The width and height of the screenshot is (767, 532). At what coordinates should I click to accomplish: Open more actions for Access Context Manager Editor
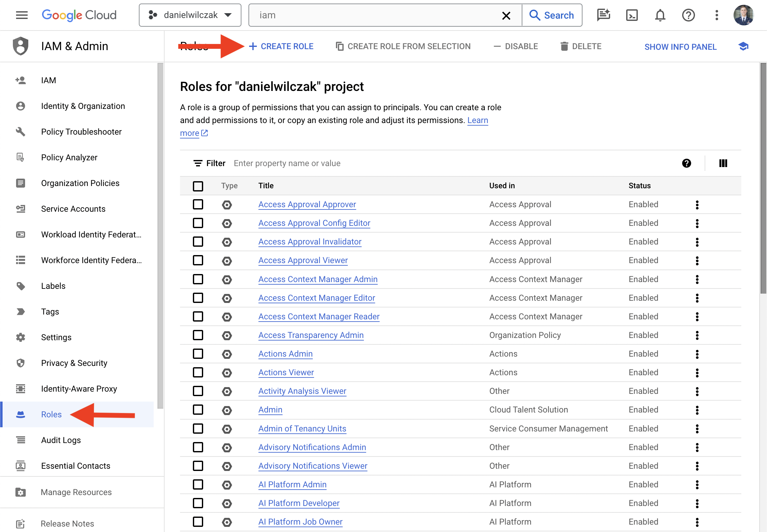pyautogui.click(x=697, y=298)
